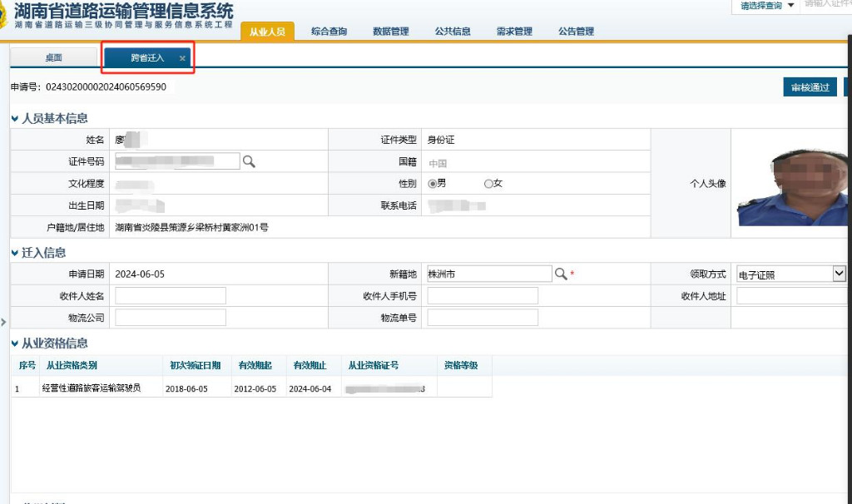Open the 数据管理 menu
Viewport: 852px width, 504px height.
click(390, 32)
